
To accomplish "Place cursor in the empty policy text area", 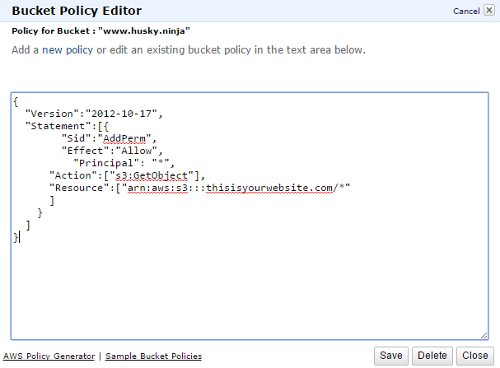I will [x=249, y=287].
